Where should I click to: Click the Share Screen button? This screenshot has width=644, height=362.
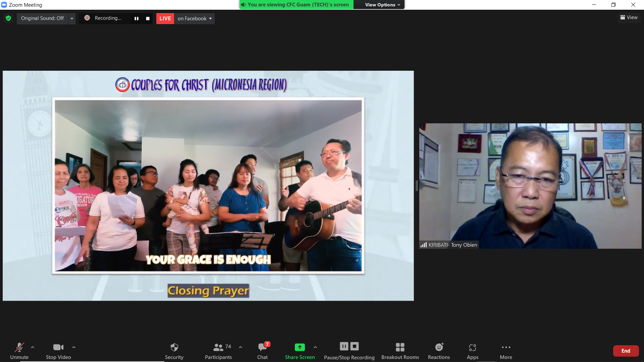point(300,351)
